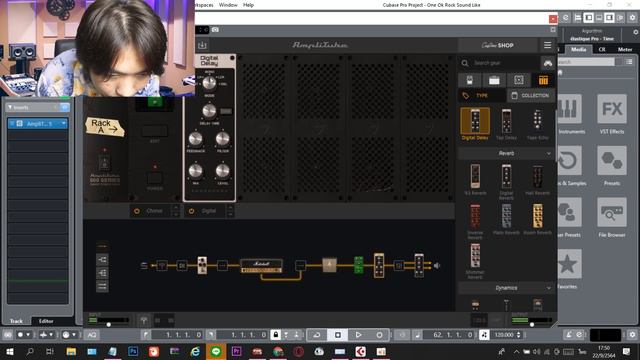Open the tuner button in AmpliTube bottom bar

[144, 321]
